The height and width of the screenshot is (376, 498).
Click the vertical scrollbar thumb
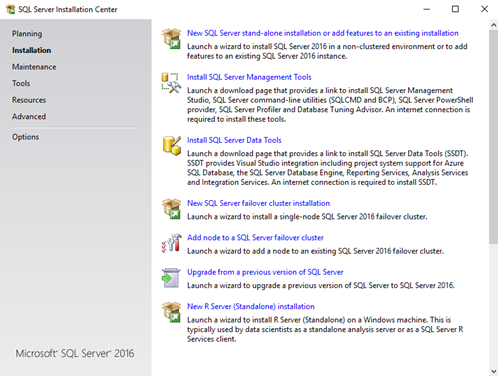pos(493,137)
